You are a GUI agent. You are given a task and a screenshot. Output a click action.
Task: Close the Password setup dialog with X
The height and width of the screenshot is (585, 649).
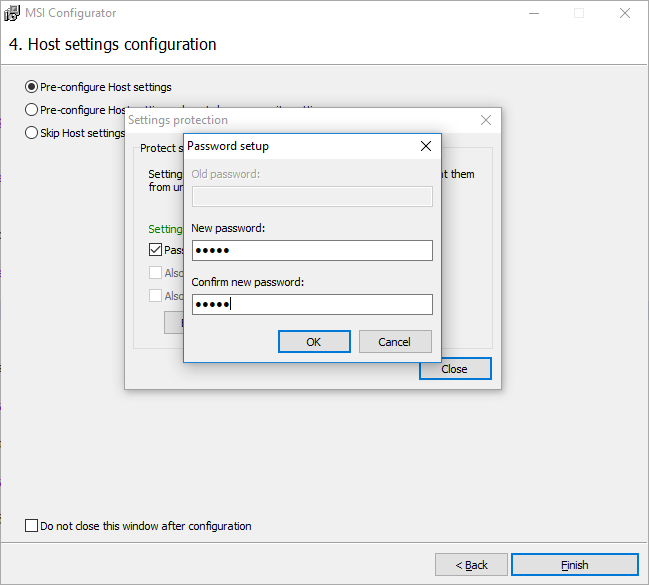pyautogui.click(x=426, y=146)
